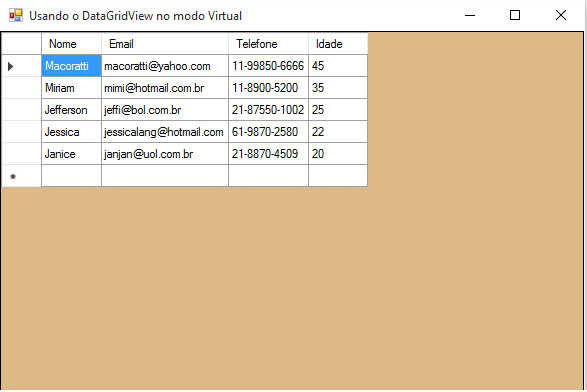Select phone cell 21-8870-4509

pos(268,154)
